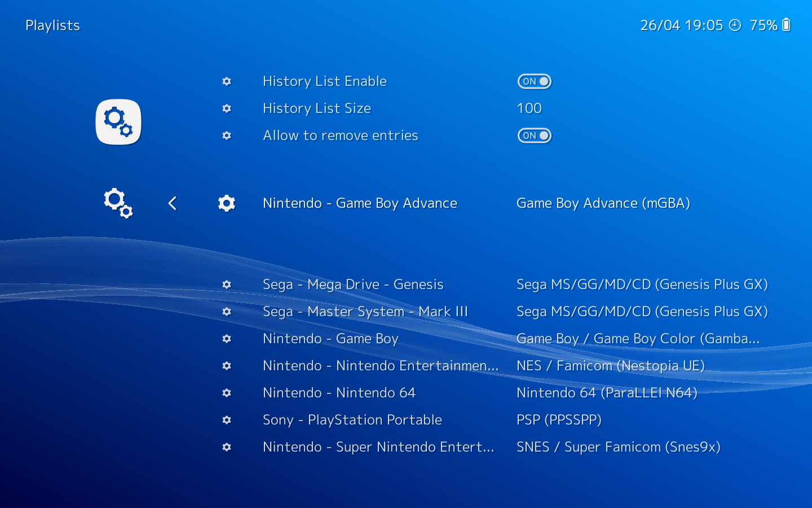Open SNES / Super Famicom (Snes9x) core selector
Viewport: 812px width, 508px height.
619,447
